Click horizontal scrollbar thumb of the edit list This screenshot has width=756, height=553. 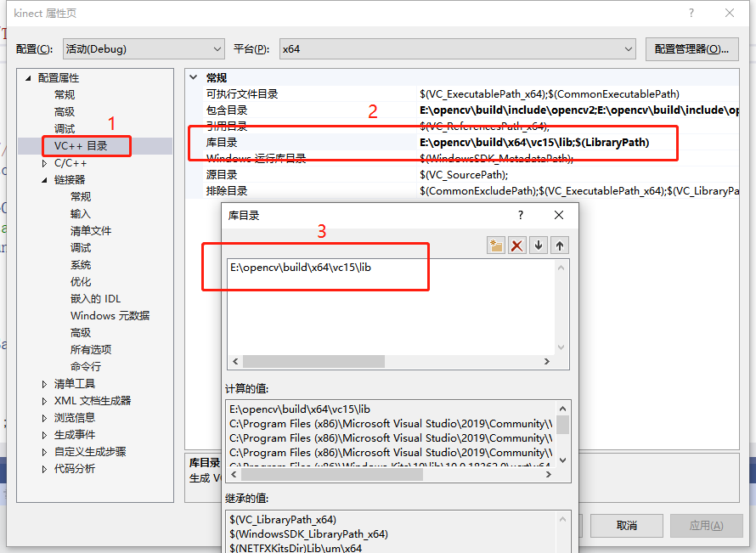pyautogui.click(x=314, y=361)
